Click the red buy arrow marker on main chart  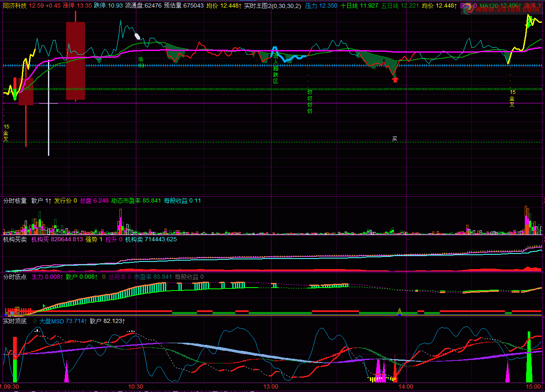395,79
